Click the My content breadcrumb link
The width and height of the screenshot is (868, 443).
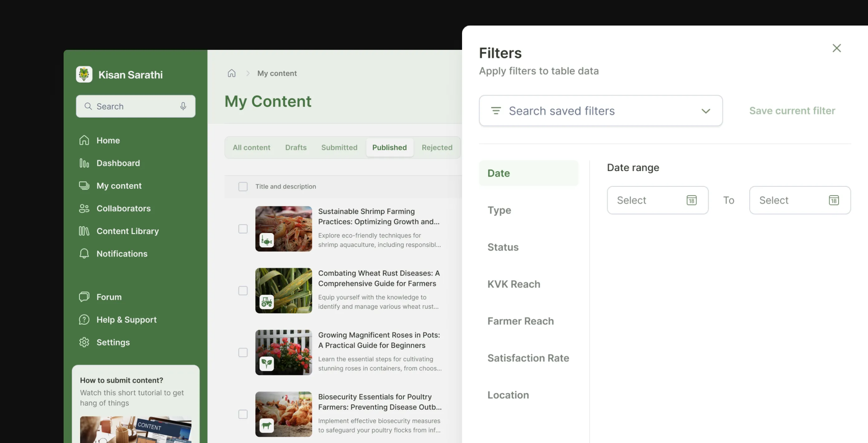tap(277, 73)
